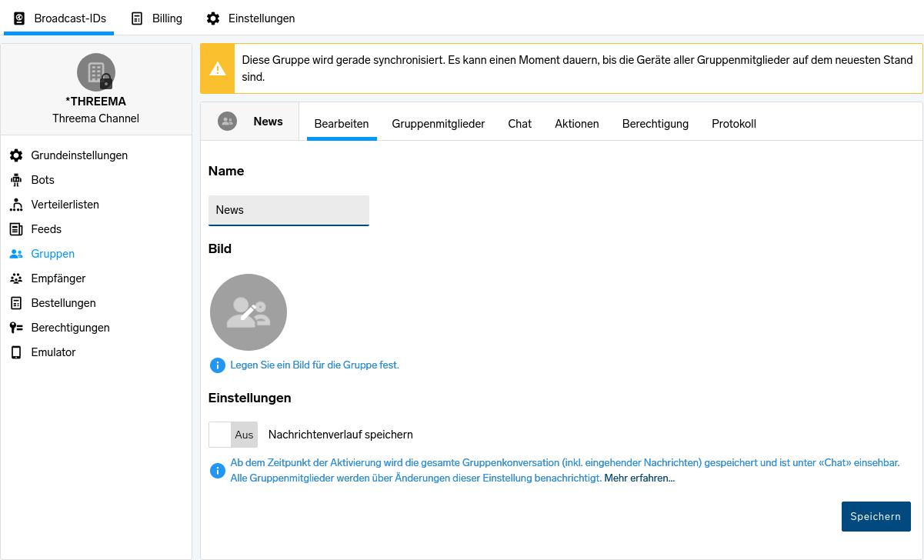Viewport: 924px width, 560px height.
Task: Switch to the Protokoll tab
Action: coord(733,124)
